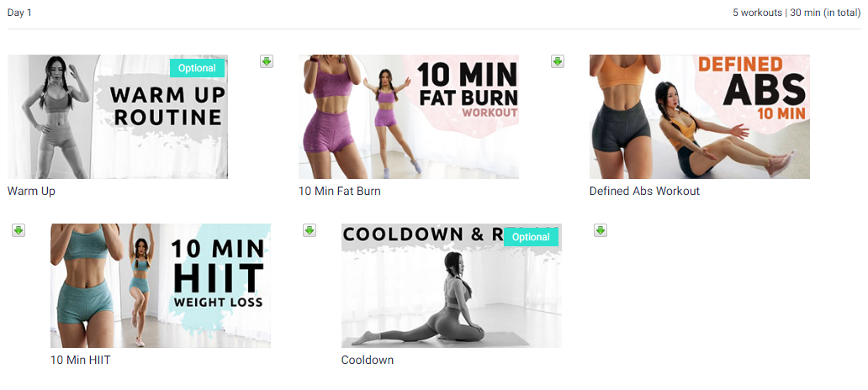Click green download arrow right of Cooldown thumbnail

tap(601, 230)
